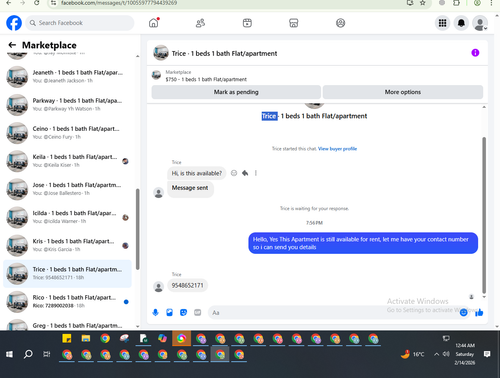The height and width of the screenshot is (378, 500).
Task: Open the Facebook menu grid icon
Action: tap(442, 23)
